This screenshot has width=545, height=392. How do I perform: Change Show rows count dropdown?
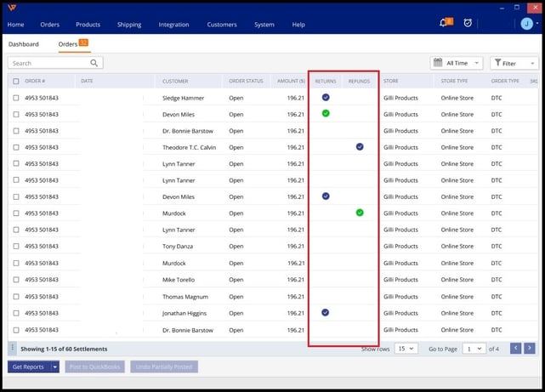(406, 349)
